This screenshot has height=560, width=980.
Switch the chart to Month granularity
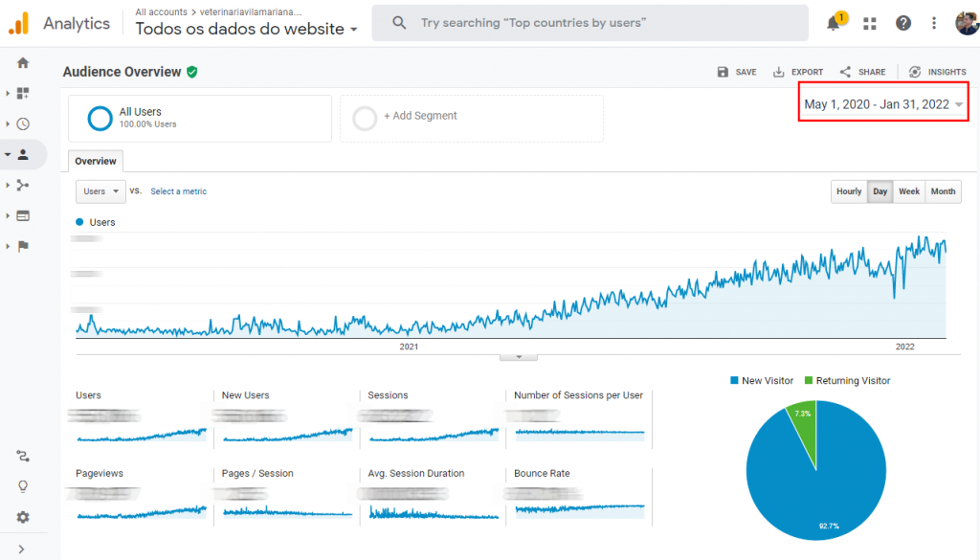(x=942, y=191)
